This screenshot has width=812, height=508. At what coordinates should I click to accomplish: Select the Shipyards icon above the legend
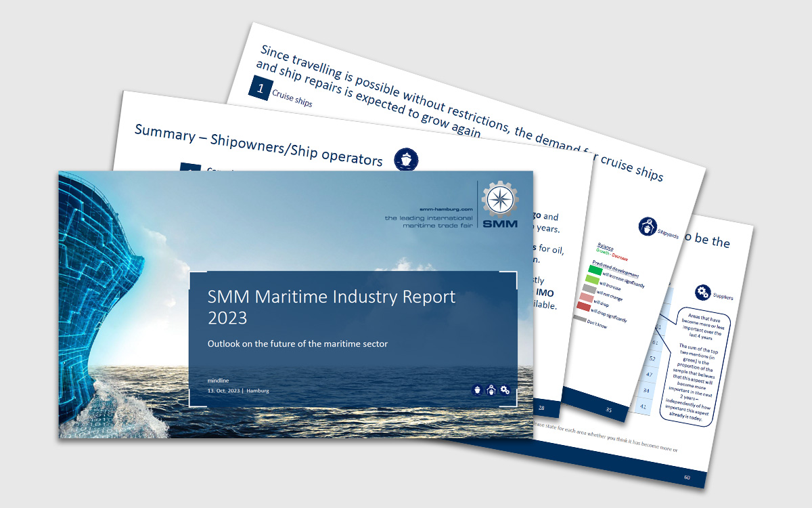pos(647,226)
